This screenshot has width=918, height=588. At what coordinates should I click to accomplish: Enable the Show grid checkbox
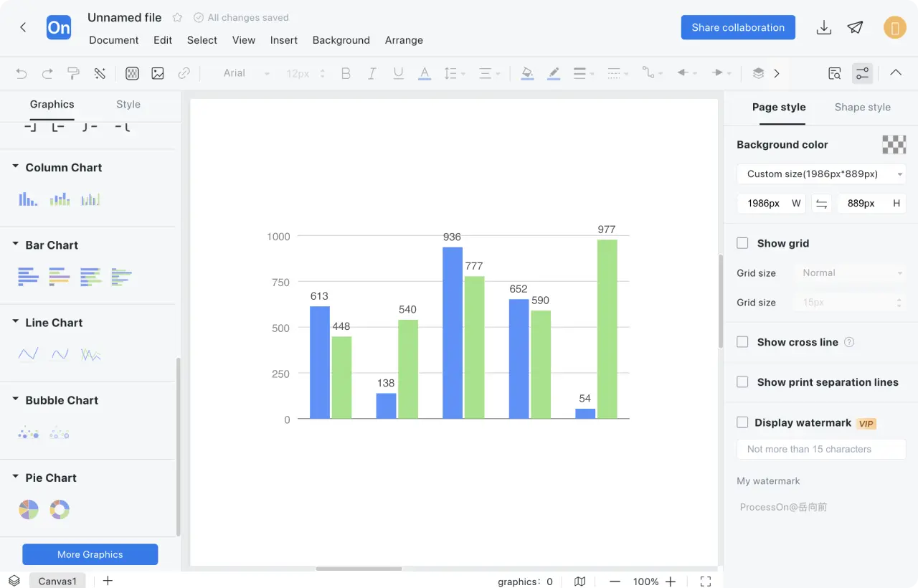coord(742,243)
